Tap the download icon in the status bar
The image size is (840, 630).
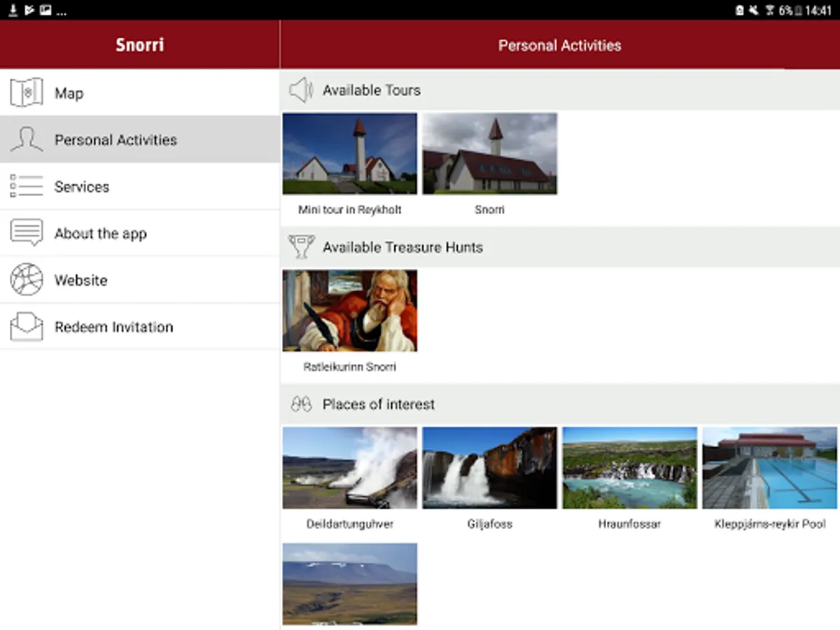(x=12, y=10)
